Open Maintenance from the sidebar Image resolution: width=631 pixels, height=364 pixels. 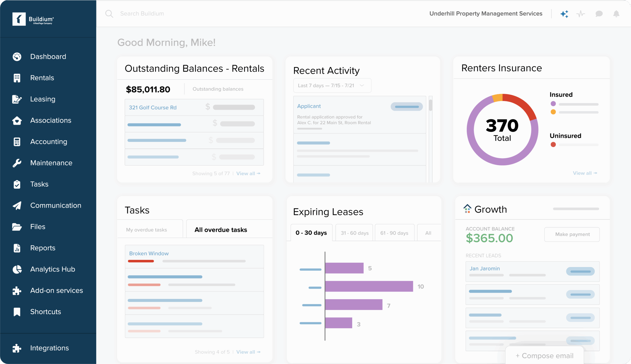point(51,163)
